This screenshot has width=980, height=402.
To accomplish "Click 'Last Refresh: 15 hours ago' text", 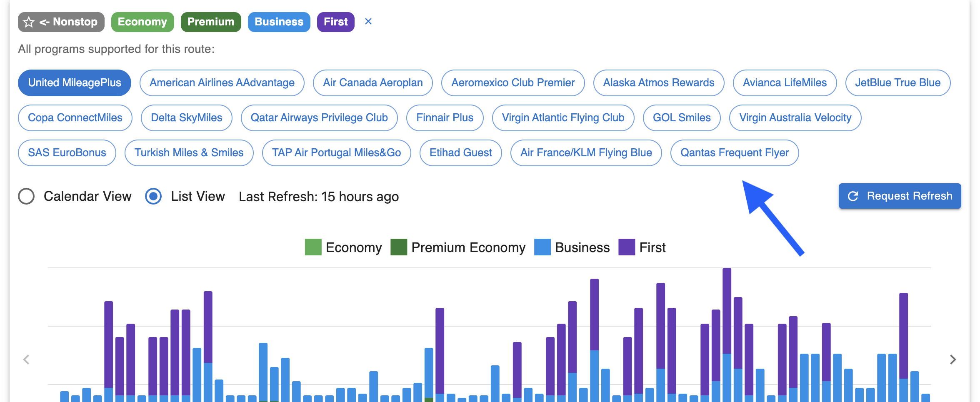I will (319, 197).
